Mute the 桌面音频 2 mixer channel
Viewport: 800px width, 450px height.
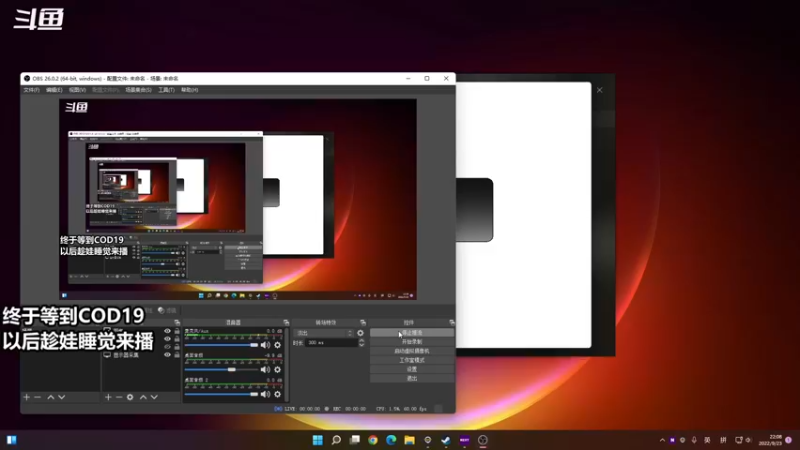265,394
